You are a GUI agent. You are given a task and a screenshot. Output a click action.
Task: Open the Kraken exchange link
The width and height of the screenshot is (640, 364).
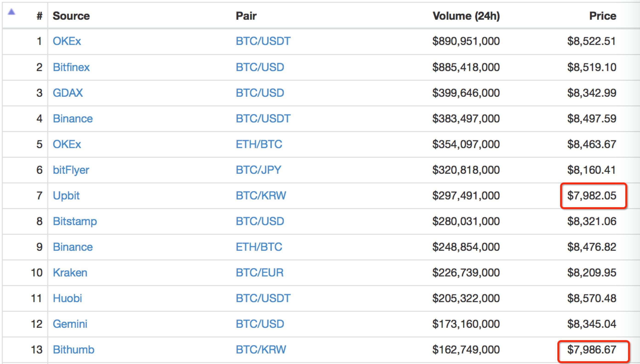pyautogui.click(x=70, y=273)
